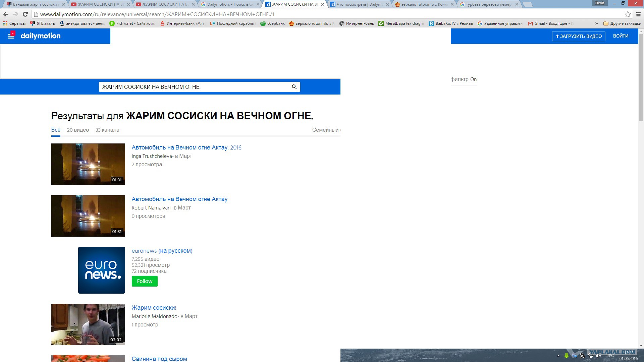
Task: Open the Жарим сосиски! video thumbnail
Action: 88,324
